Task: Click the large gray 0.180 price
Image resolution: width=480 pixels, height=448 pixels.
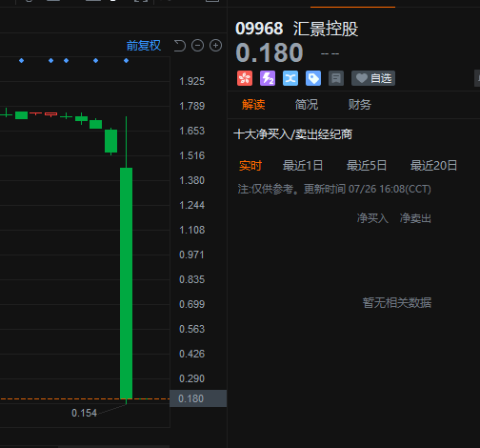Action: click(270, 52)
